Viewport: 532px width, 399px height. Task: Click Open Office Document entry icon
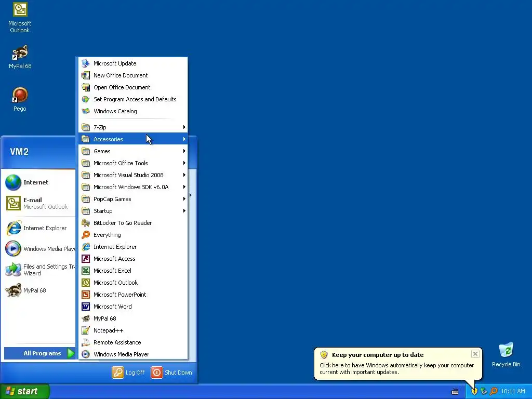86,87
